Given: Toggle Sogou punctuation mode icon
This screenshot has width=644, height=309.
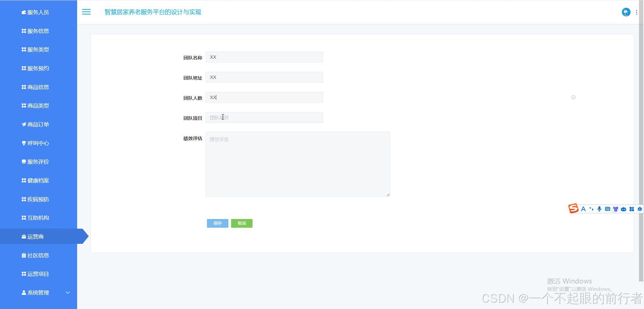Looking at the screenshot, I should point(591,209).
